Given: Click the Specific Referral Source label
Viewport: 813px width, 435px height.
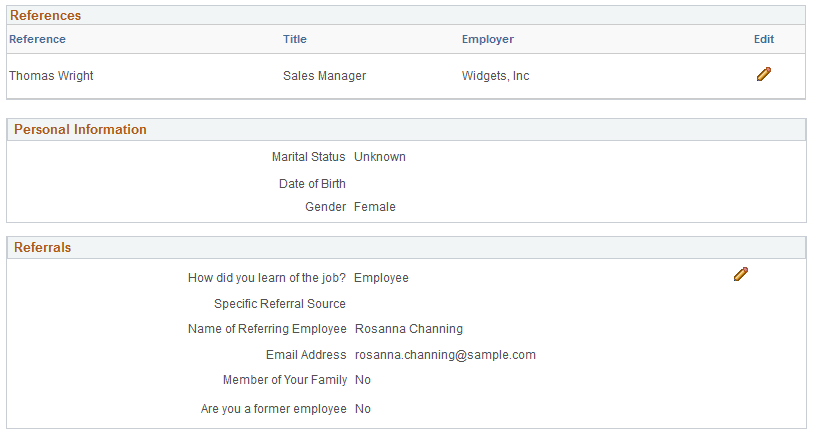Looking at the screenshot, I should tap(280, 304).
